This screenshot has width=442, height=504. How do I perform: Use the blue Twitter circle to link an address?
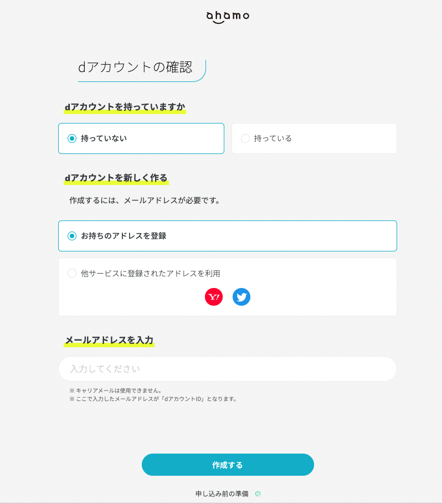[x=241, y=297]
